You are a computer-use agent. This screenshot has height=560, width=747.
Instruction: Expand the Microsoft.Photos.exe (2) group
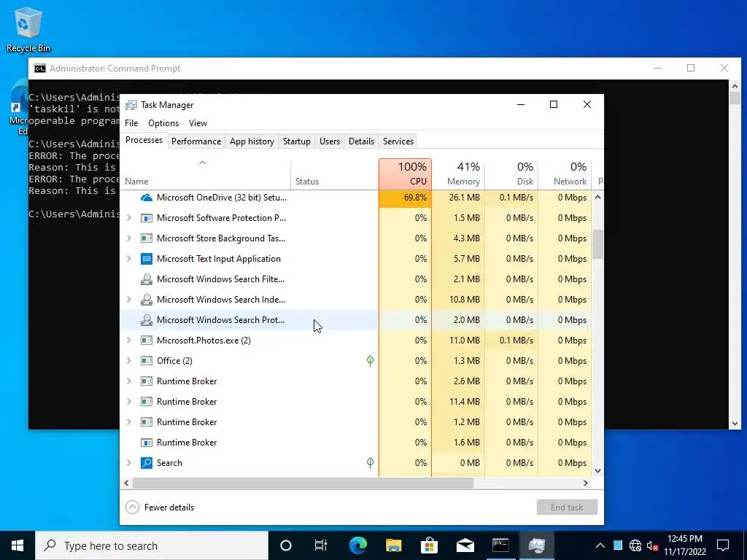coord(128,341)
